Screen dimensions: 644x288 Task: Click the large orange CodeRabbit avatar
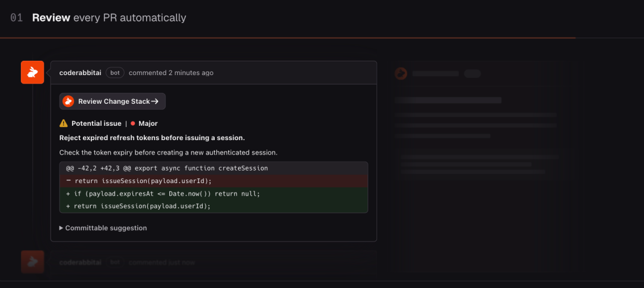pyautogui.click(x=32, y=72)
